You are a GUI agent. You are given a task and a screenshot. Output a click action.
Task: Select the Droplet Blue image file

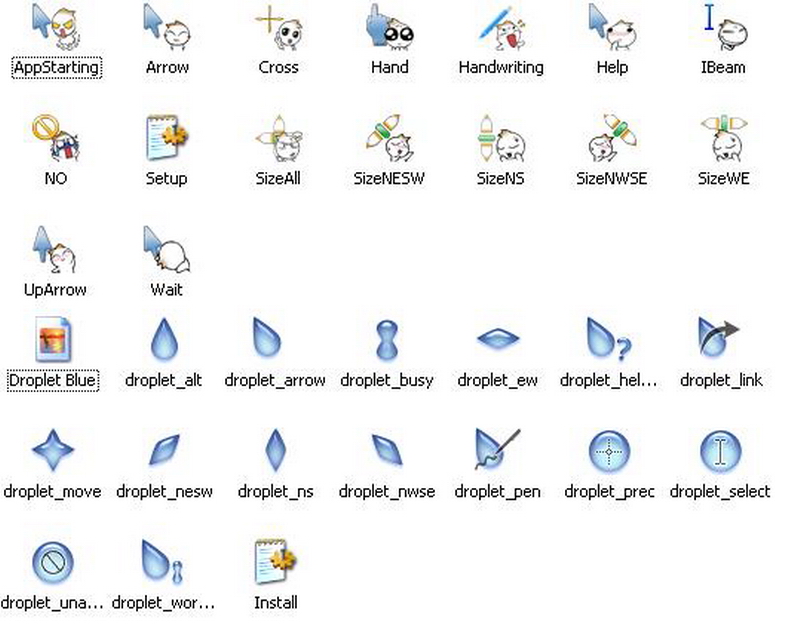[53, 339]
